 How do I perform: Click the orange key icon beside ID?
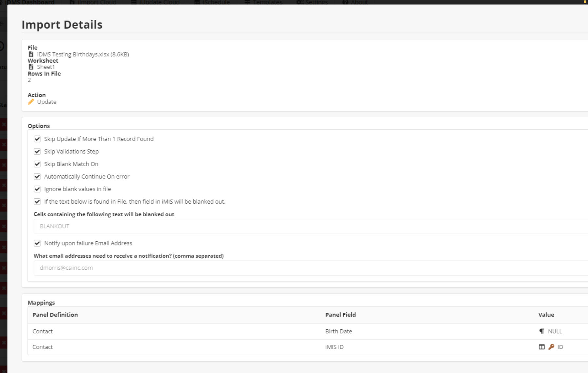pos(551,347)
